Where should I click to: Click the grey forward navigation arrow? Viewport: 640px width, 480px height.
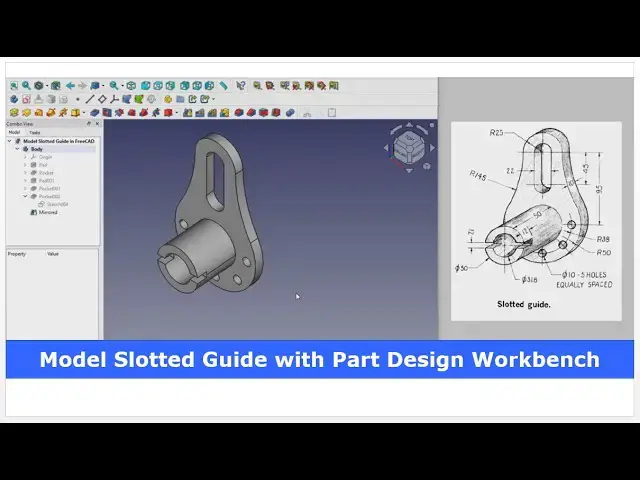click(82, 86)
